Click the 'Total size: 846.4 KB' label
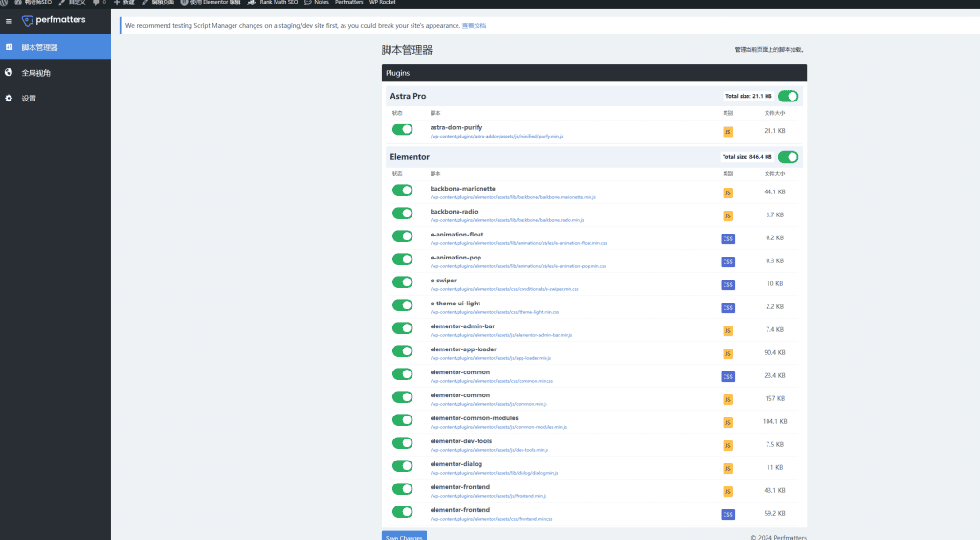Image resolution: width=980 pixels, height=540 pixels. pyautogui.click(x=746, y=157)
